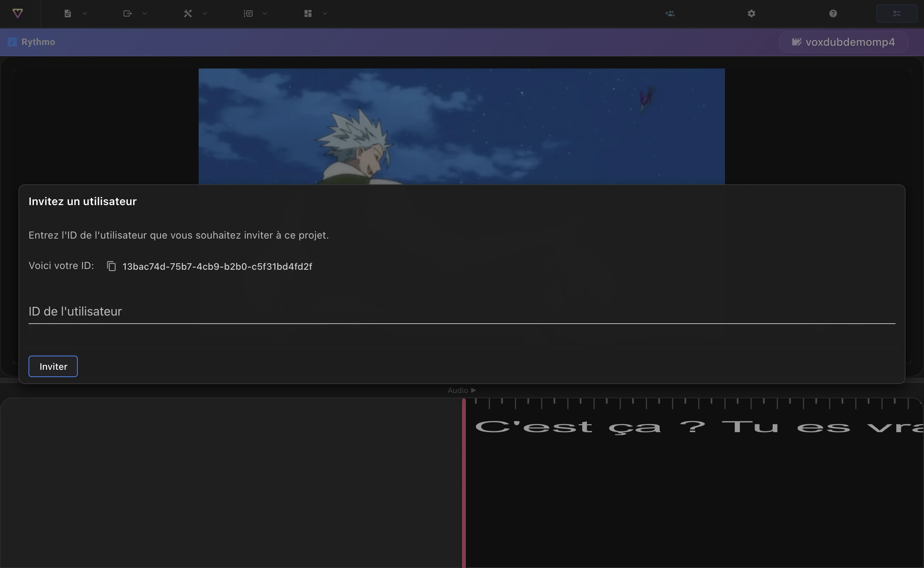Screen dimensions: 924x568
Task: Open the file document menu icon
Action: coord(68,13)
